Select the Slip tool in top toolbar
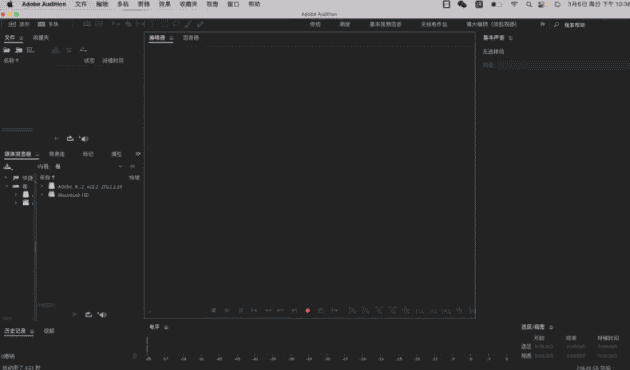The image size is (630, 370). point(140,25)
